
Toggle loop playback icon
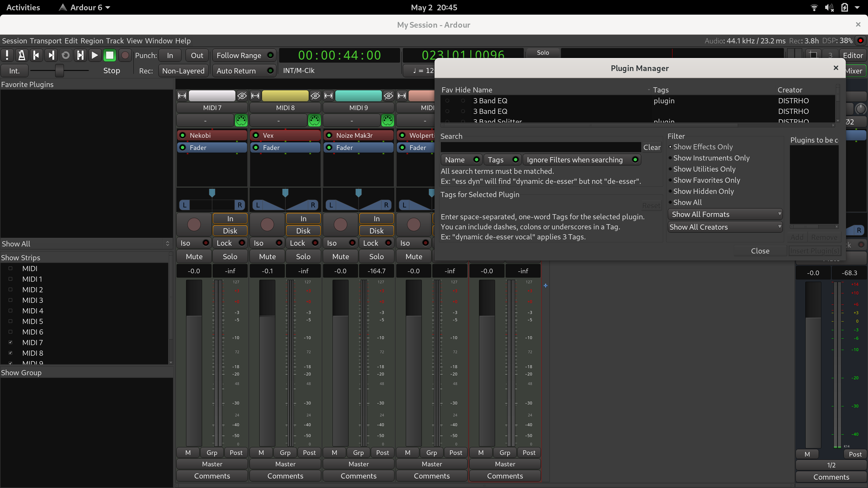tap(65, 55)
